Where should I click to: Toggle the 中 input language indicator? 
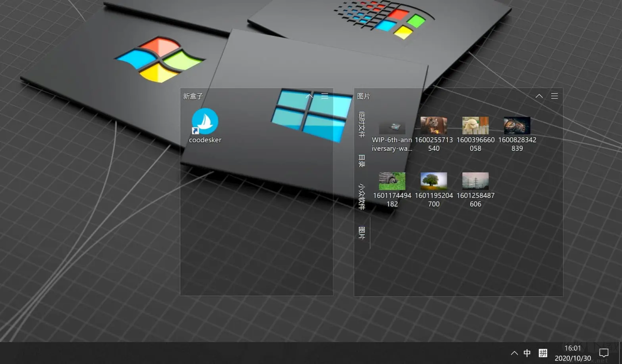click(x=527, y=353)
